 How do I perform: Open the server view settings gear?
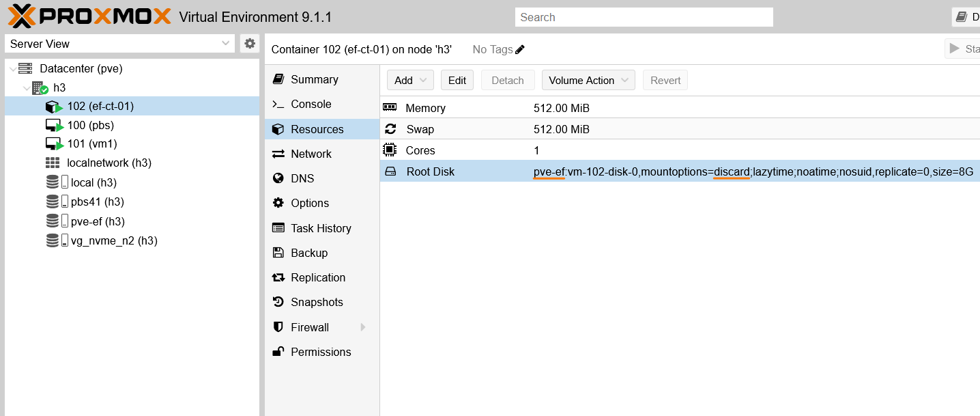coord(250,44)
